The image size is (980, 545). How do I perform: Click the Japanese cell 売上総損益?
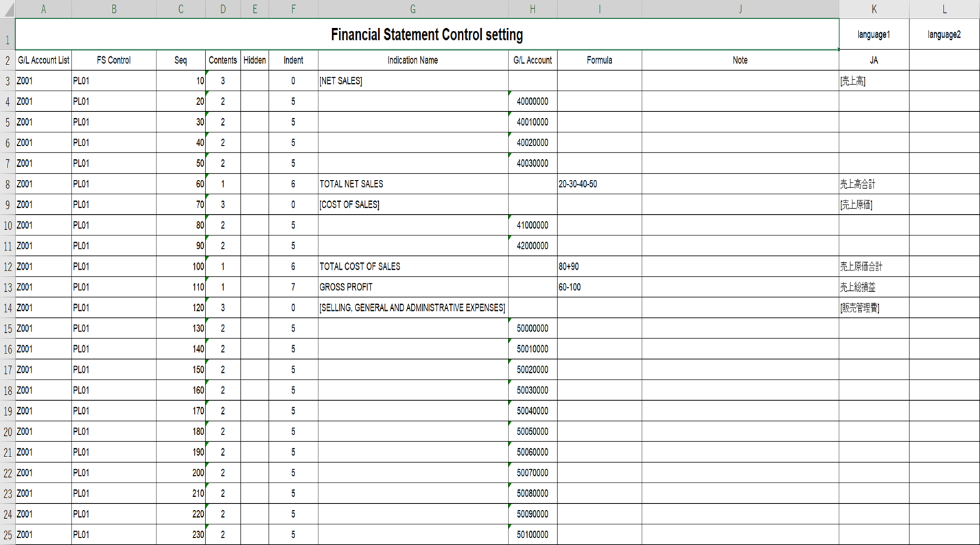point(874,287)
